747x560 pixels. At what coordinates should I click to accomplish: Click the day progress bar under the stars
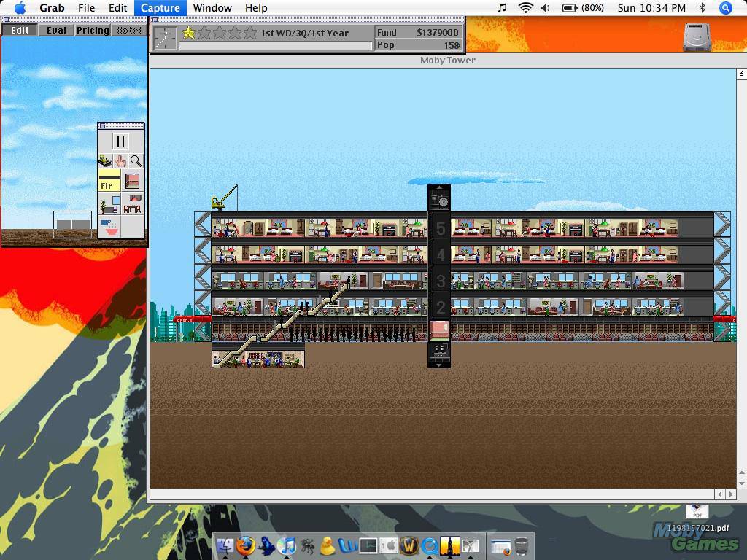275,46
